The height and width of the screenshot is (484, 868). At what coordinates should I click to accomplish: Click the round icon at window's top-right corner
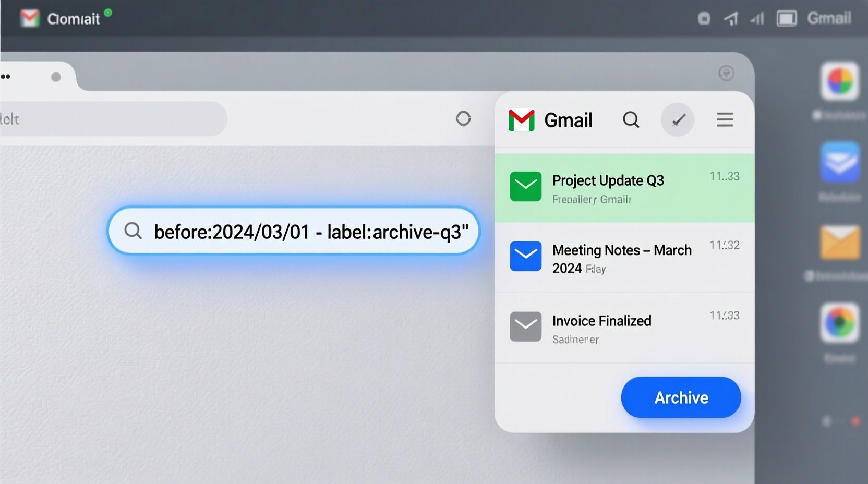(x=726, y=73)
